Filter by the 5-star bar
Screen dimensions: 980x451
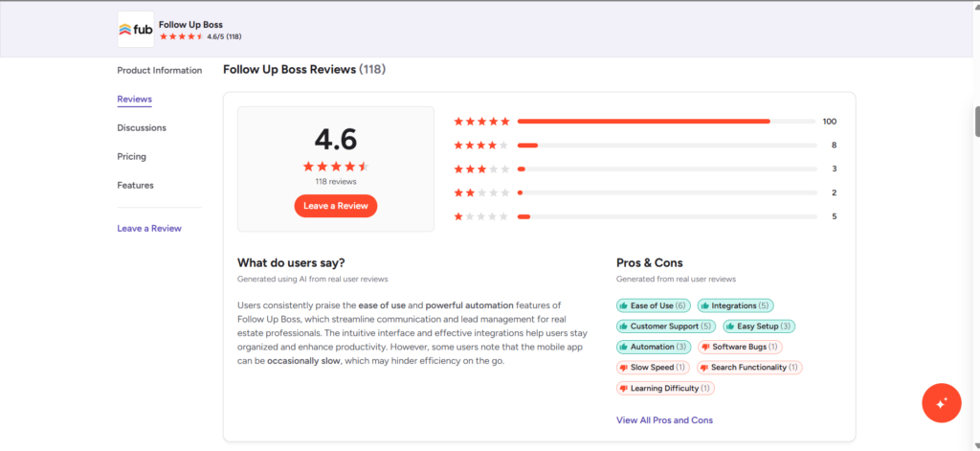667,122
